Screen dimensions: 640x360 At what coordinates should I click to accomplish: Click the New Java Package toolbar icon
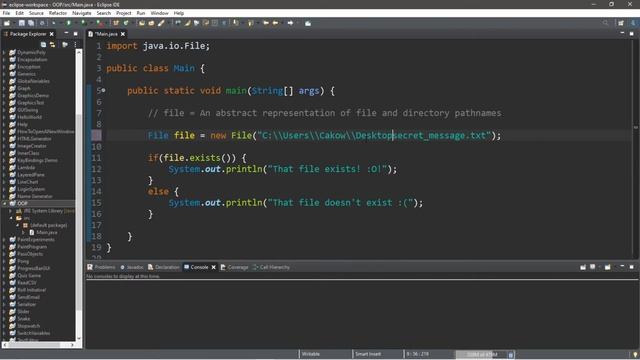click(116, 23)
